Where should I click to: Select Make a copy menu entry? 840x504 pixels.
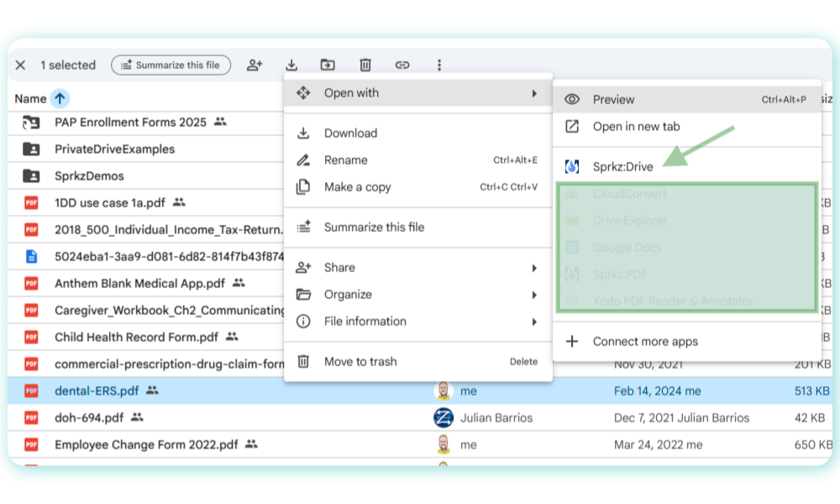(x=357, y=187)
